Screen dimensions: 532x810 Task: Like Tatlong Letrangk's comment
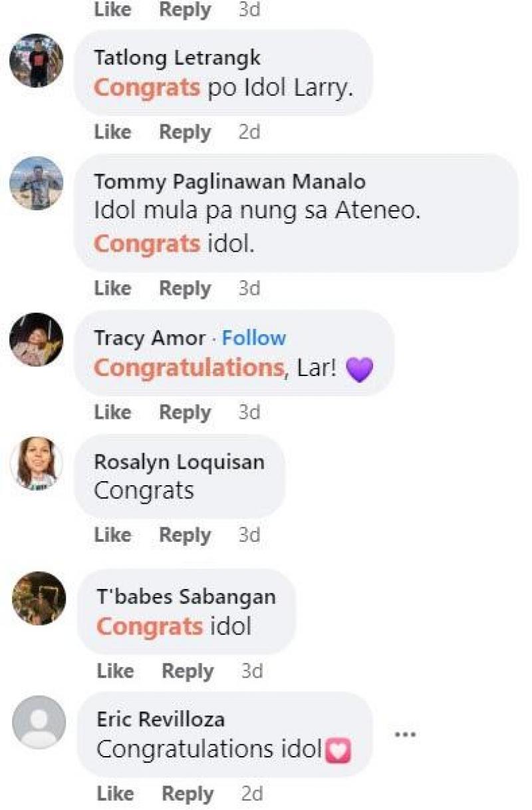(112, 132)
